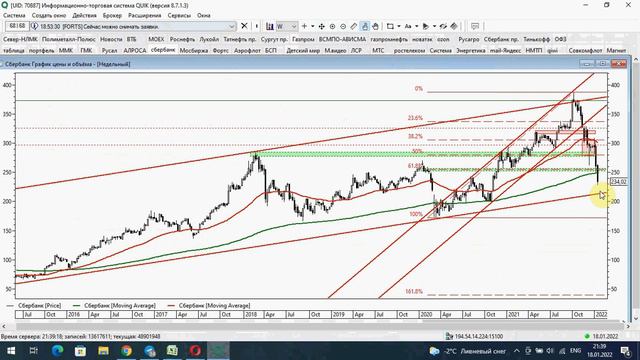Viewport: 640px width, 360px height.
Task: Select the hand pan tool
Action: click(376, 26)
